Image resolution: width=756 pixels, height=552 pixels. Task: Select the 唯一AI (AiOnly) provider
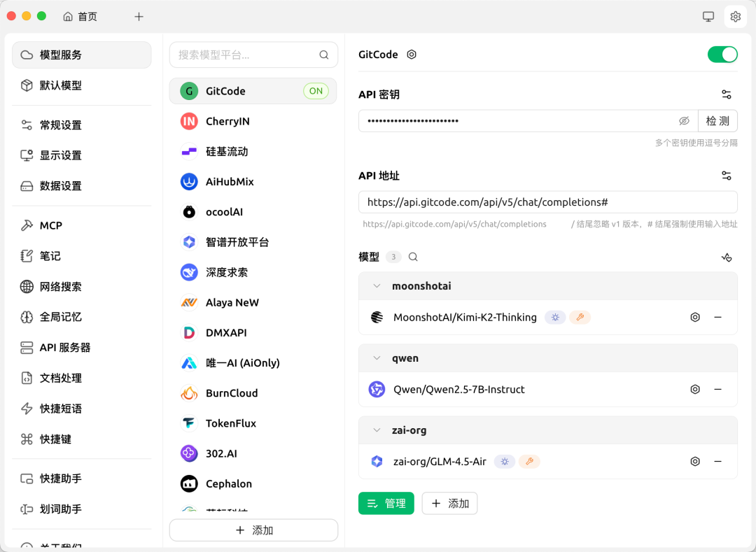(253, 362)
